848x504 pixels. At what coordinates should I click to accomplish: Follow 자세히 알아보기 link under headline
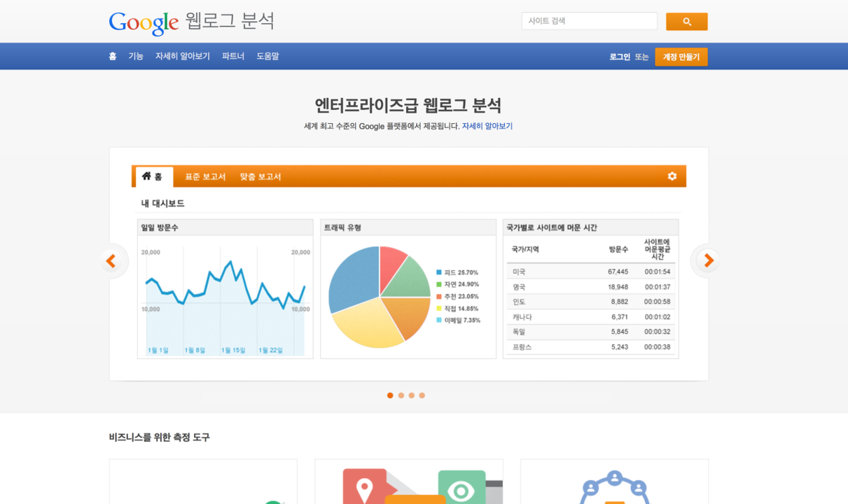point(487,126)
